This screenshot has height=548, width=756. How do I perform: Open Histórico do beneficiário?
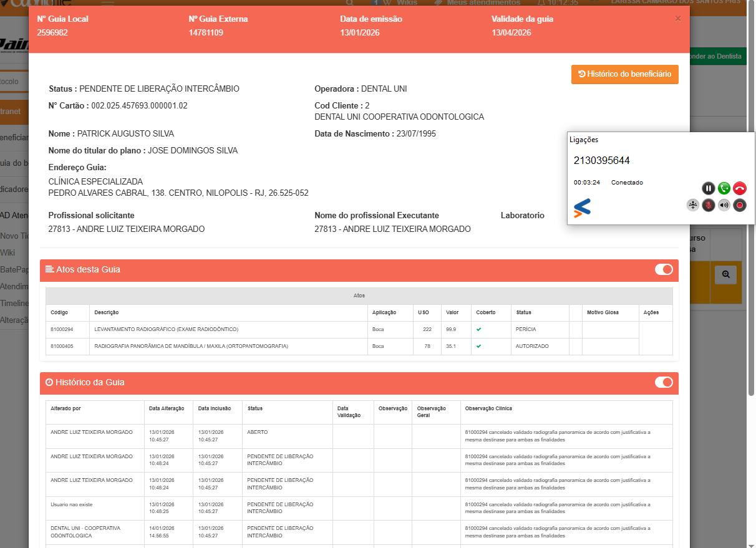point(624,74)
